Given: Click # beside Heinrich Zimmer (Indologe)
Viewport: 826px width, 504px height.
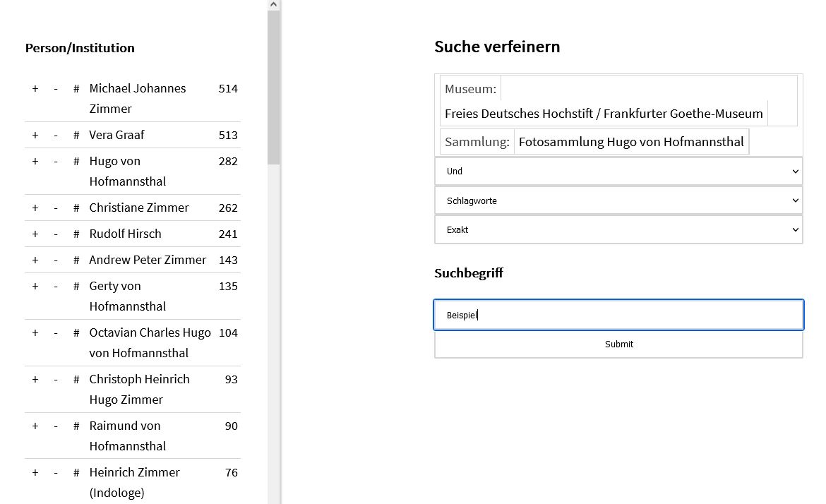Looking at the screenshot, I should coord(76,473).
